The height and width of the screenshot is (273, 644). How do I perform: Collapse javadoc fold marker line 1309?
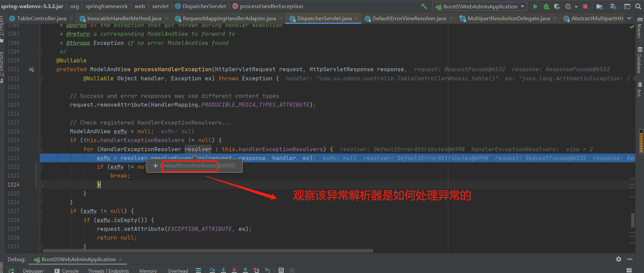click(40, 52)
